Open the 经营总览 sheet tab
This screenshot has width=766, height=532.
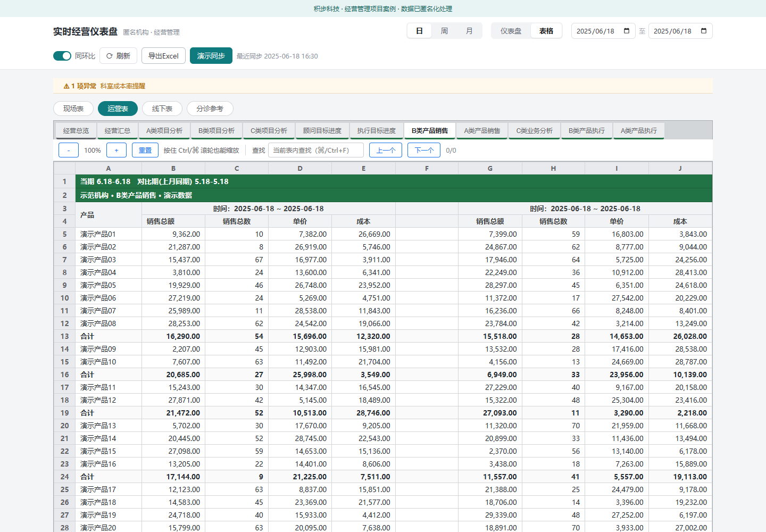[76, 131]
